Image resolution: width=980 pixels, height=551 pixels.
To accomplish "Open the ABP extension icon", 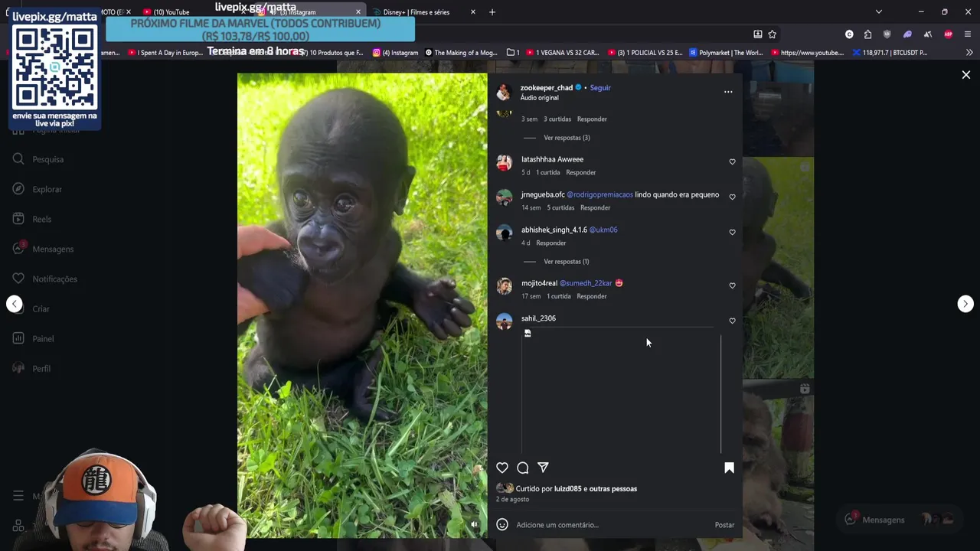I will (x=949, y=34).
